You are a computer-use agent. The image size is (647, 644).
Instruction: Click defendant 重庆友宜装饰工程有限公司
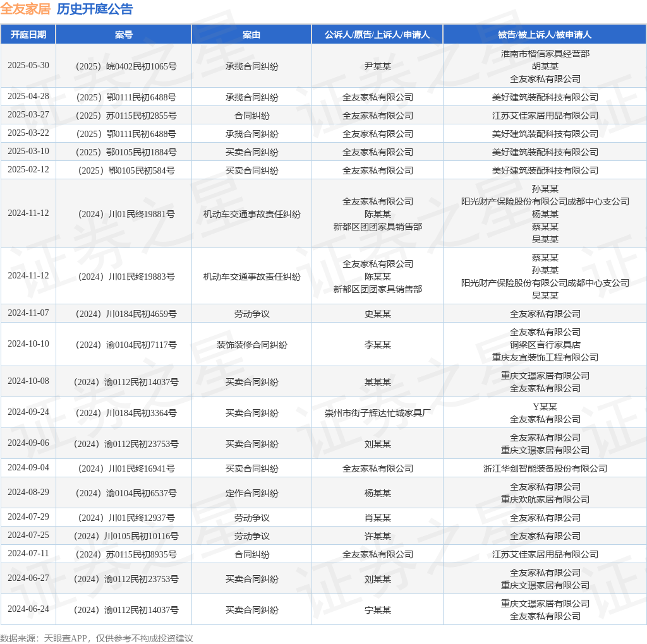[545, 357]
